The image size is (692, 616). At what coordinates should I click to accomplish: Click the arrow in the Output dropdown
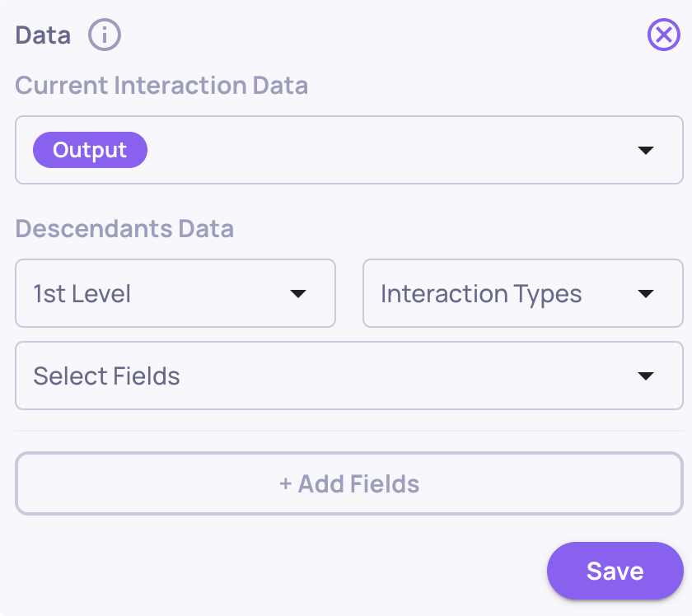pyautogui.click(x=646, y=151)
